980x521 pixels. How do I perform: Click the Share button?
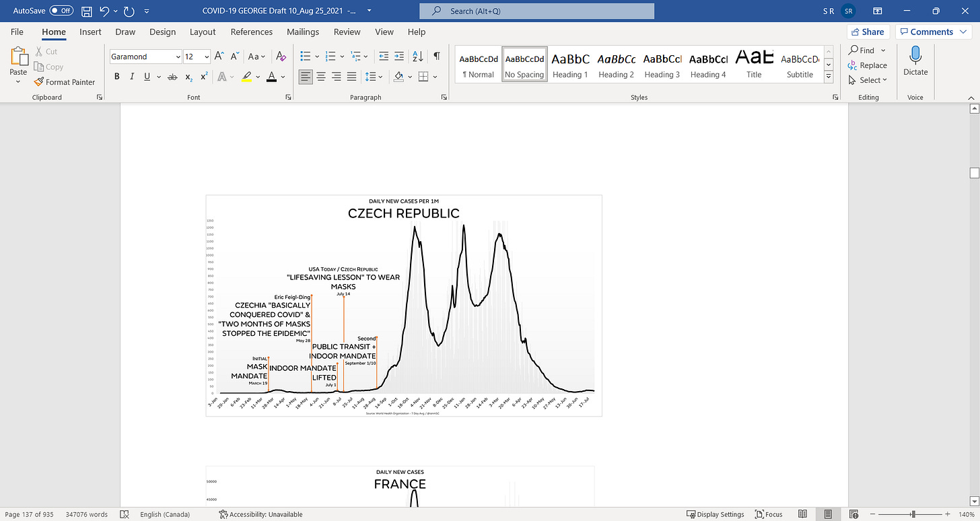[x=868, y=32]
